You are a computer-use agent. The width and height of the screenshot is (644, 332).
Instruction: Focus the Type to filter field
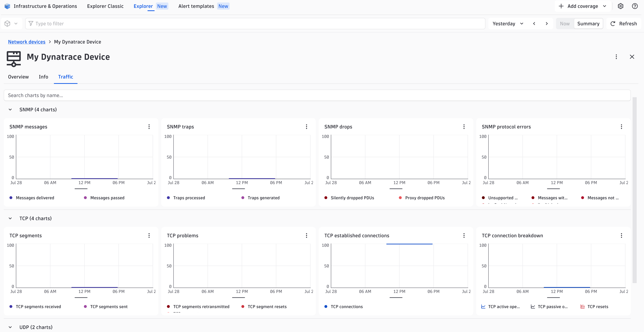coord(255,24)
